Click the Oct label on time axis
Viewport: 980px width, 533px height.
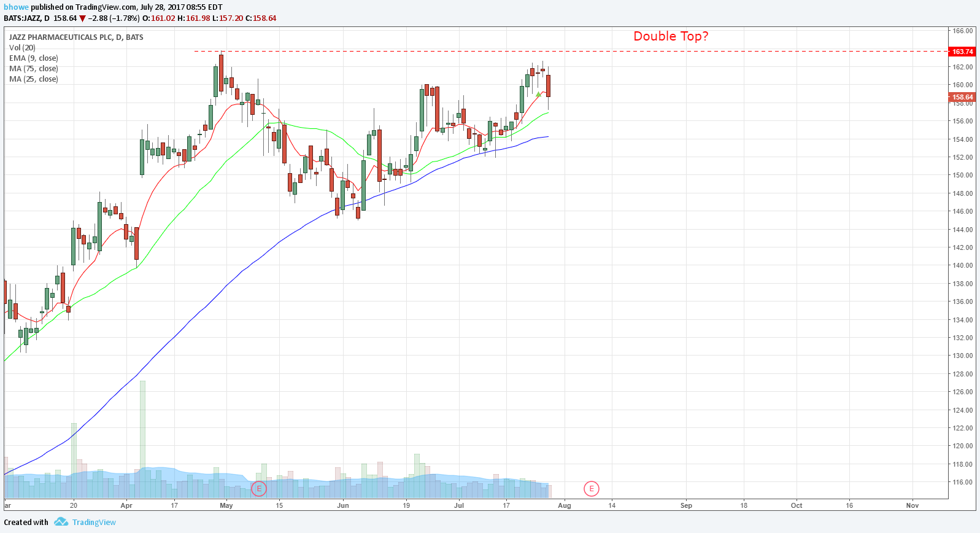[x=797, y=505]
